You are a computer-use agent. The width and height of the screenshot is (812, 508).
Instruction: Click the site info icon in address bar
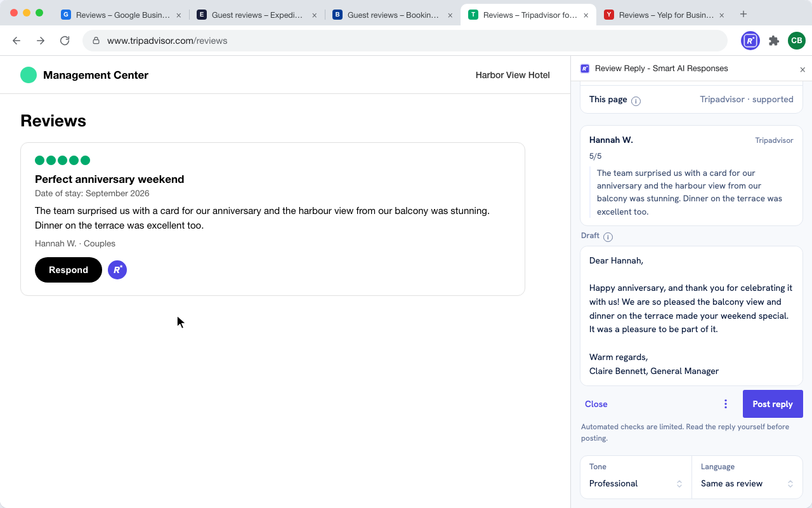tap(96, 41)
